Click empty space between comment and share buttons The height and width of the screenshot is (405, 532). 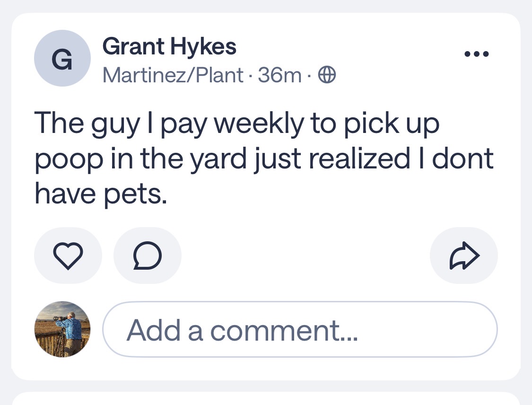(x=305, y=255)
